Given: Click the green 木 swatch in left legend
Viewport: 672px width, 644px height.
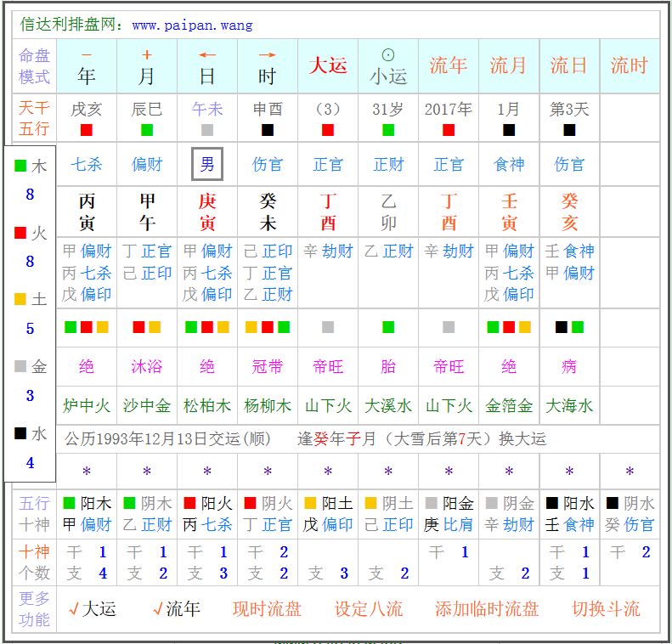Looking at the screenshot, I should pyautogui.click(x=20, y=167).
